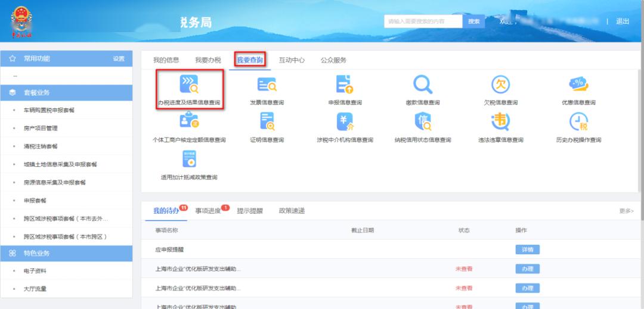Switch to the 事项进度 tab
The width and height of the screenshot is (644, 309).
click(208, 211)
